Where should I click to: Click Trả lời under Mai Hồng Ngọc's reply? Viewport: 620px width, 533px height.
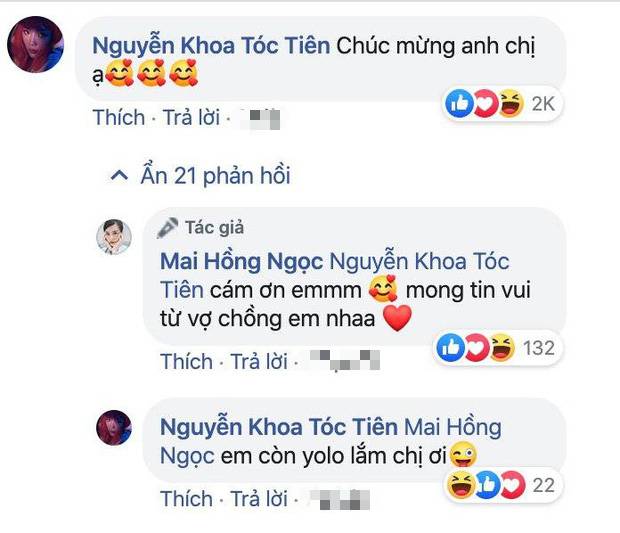(258, 361)
